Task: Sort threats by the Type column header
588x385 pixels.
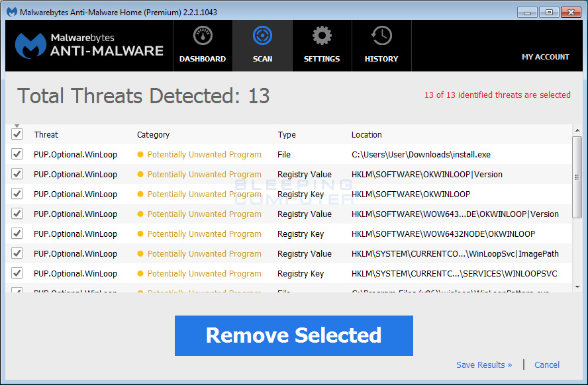Action: point(287,134)
